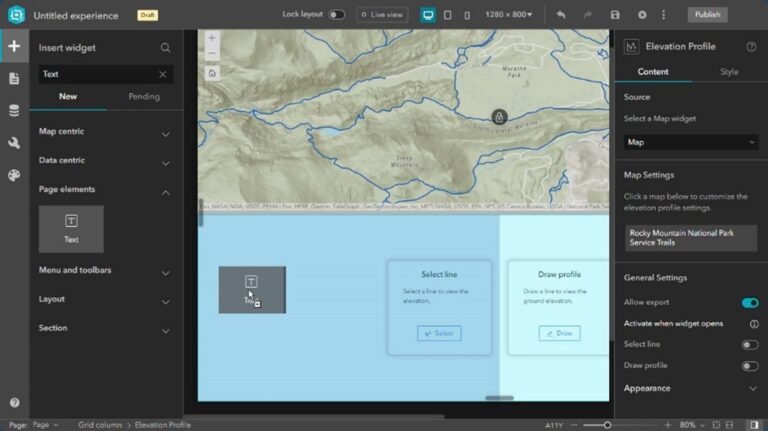Adjust the zoom slider in status bar
Viewport: 768px width, 431px height.
point(607,425)
